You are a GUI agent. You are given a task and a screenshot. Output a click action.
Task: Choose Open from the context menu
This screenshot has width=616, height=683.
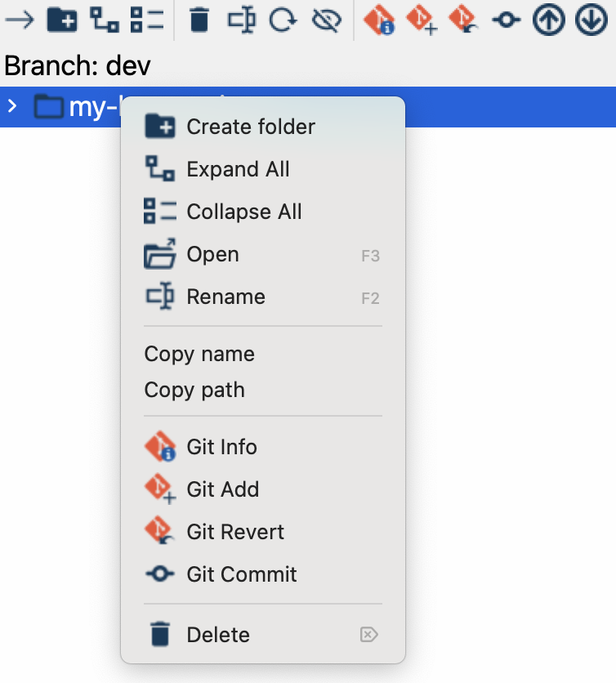coord(212,254)
